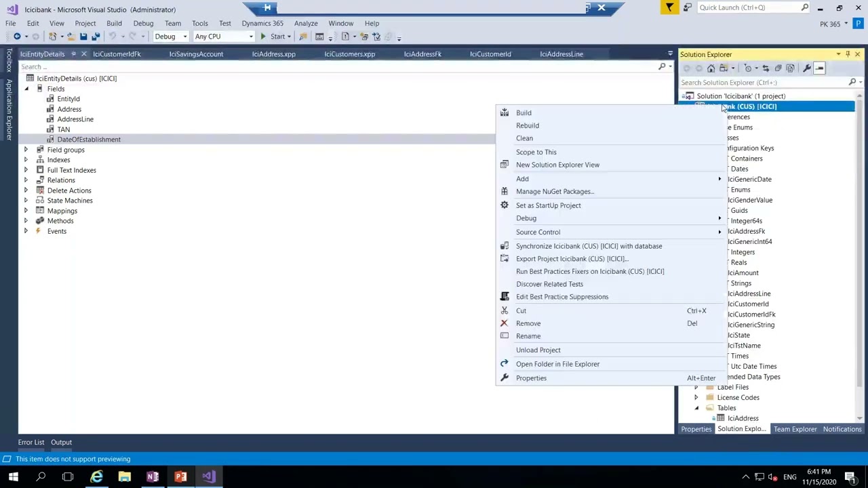Image resolution: width=868 pixels, height=488 pixels.
Task: Open the Output tab at the bottom
Action: pos(61,443)
